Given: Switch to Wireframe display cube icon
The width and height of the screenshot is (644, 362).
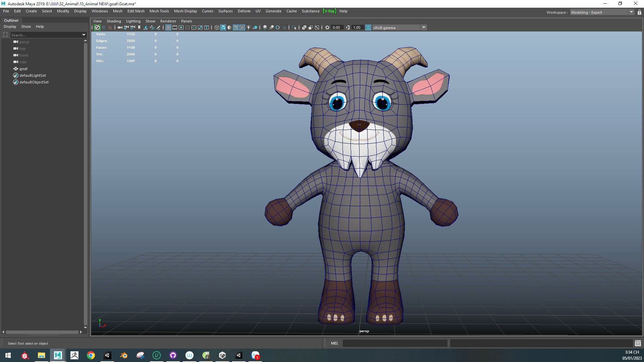Looking at the screenshot, I should (217, 27).
